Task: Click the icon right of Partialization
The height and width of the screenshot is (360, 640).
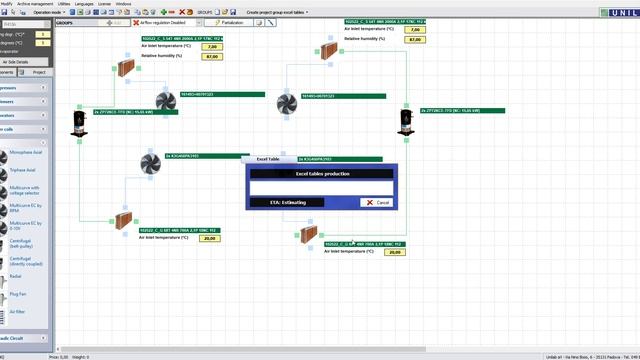Action: (259, 23)
